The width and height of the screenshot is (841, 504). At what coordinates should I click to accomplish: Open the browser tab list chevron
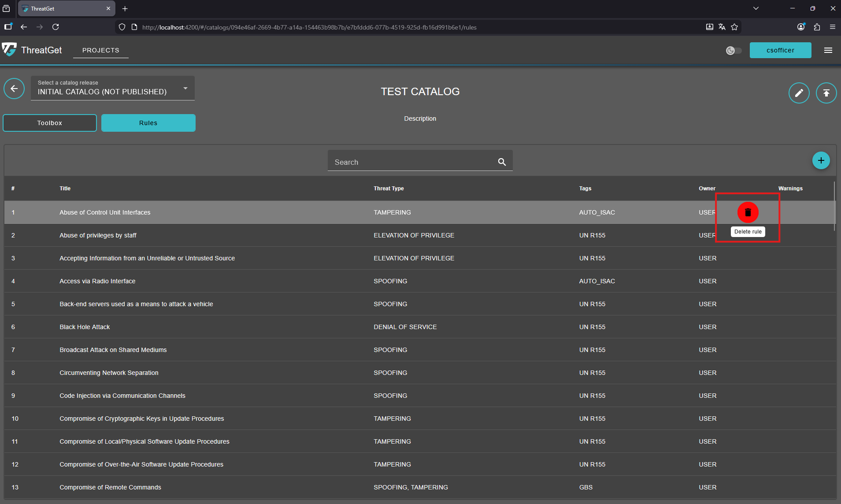coord(756,8)
